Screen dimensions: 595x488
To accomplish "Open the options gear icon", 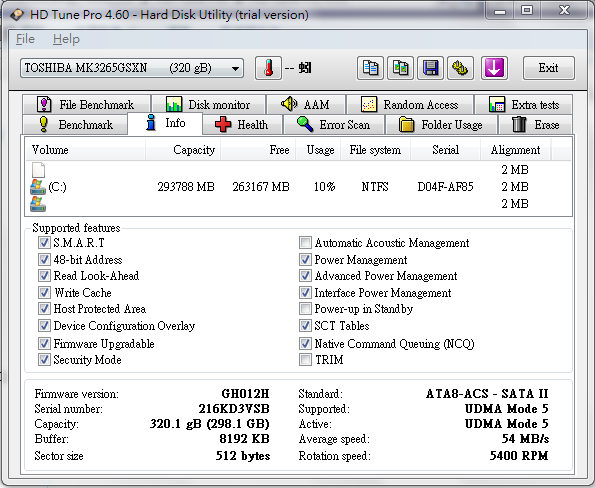I will pyautogui.click(x=460, y=68).
